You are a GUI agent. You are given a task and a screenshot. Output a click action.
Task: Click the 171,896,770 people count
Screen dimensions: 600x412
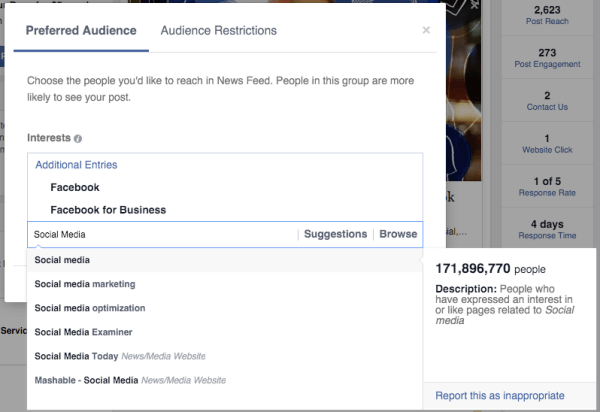pos(490,269)
